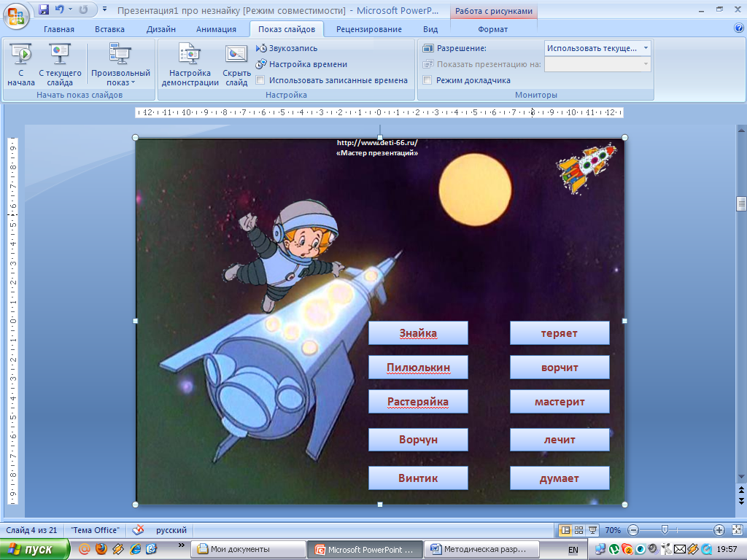
Task: Start show with «С текущего слайда»
Action: coord(60,65)
